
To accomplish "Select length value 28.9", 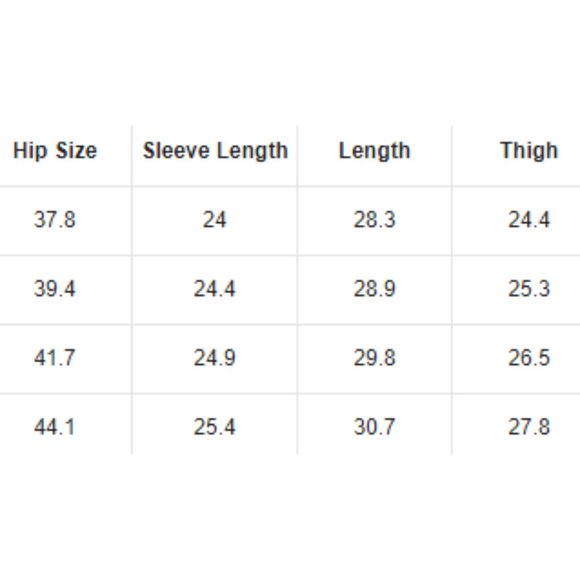I will tap(374, 289).
